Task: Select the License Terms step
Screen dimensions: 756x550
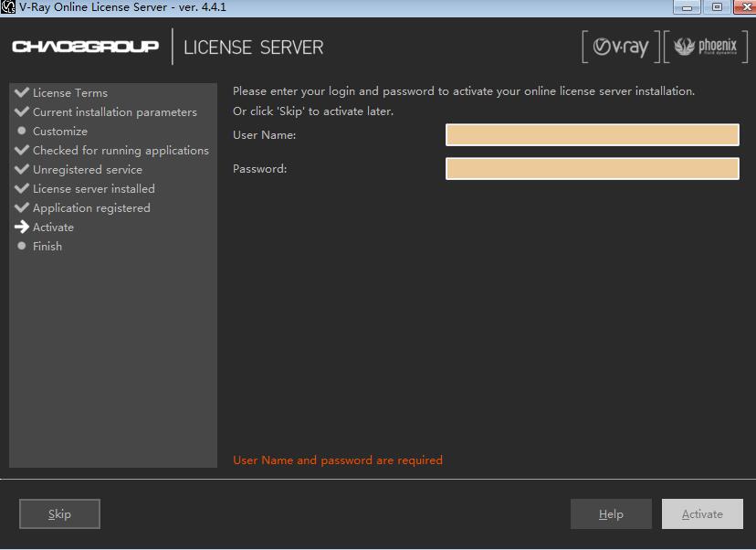Action: pyautogui.click(x=70, y=92)
